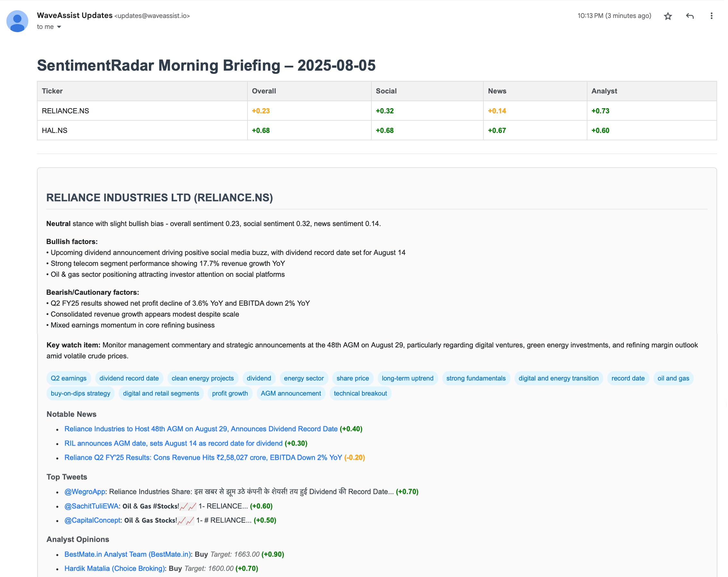Click the 'AGM announcement' tag
The image size is (728, 577).
pos(291,393)
